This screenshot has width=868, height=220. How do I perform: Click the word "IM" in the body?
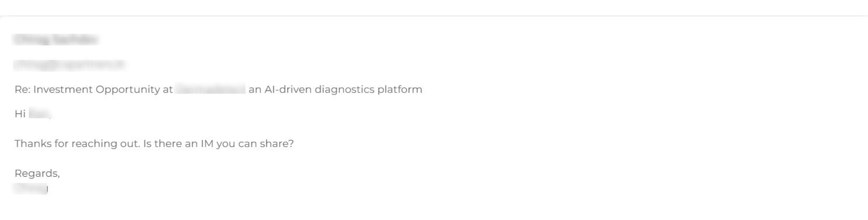(x=207, y=144)
